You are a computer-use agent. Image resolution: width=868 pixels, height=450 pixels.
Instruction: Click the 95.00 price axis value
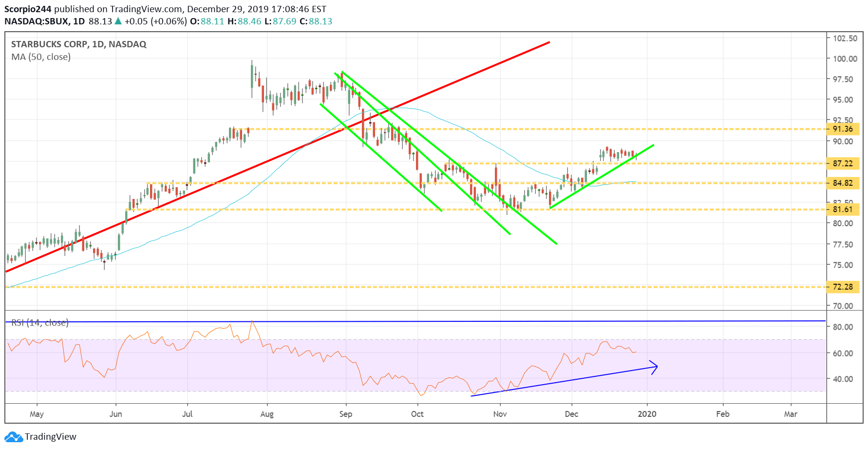(x=843, y=100)
